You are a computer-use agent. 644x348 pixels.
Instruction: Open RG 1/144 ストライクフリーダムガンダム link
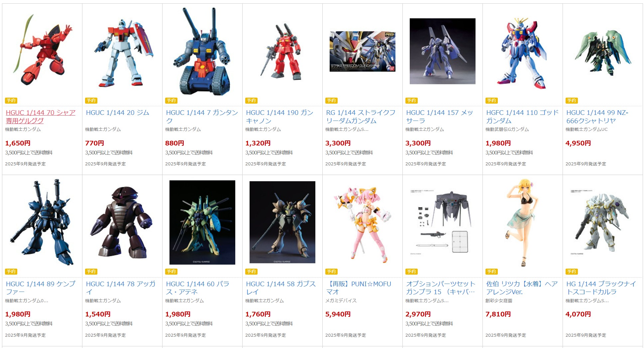pos(361,117)
